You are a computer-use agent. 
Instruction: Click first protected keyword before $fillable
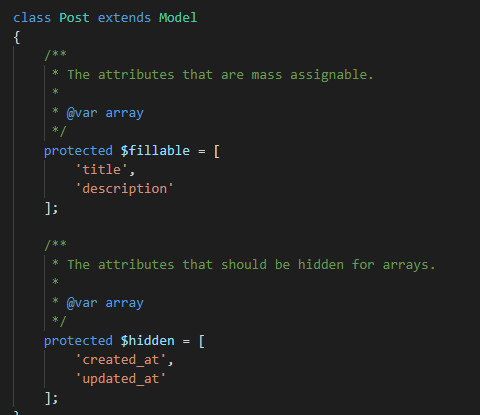click(78, 151)
